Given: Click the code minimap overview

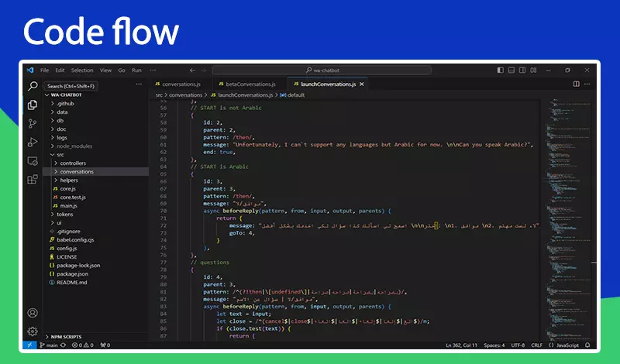Looking at the screenshot, I should tap(568, 220).
